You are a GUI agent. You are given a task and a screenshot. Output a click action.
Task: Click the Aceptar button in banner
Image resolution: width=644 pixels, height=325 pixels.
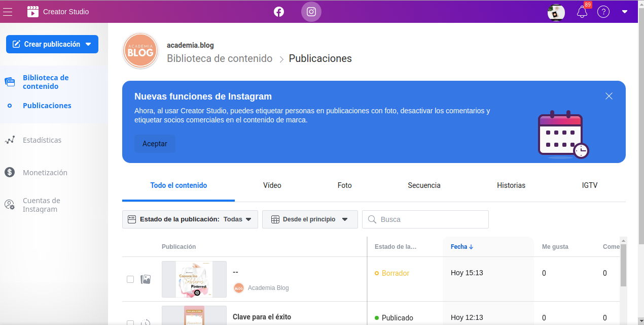[x=155, y=144]
